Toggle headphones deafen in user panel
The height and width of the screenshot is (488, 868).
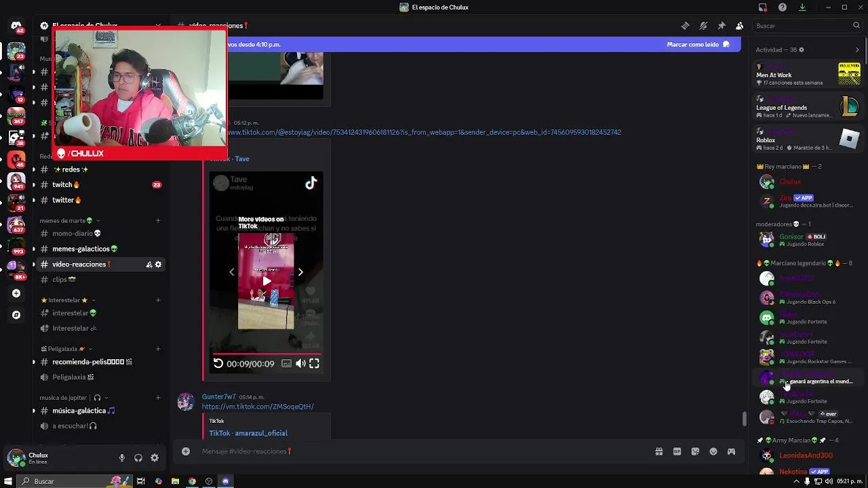point(138,458)
